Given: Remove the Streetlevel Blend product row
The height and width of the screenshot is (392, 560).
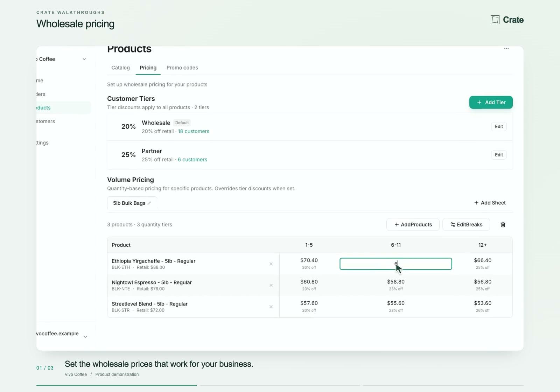Looking at the screenshot, I should [x=271, y=307].
